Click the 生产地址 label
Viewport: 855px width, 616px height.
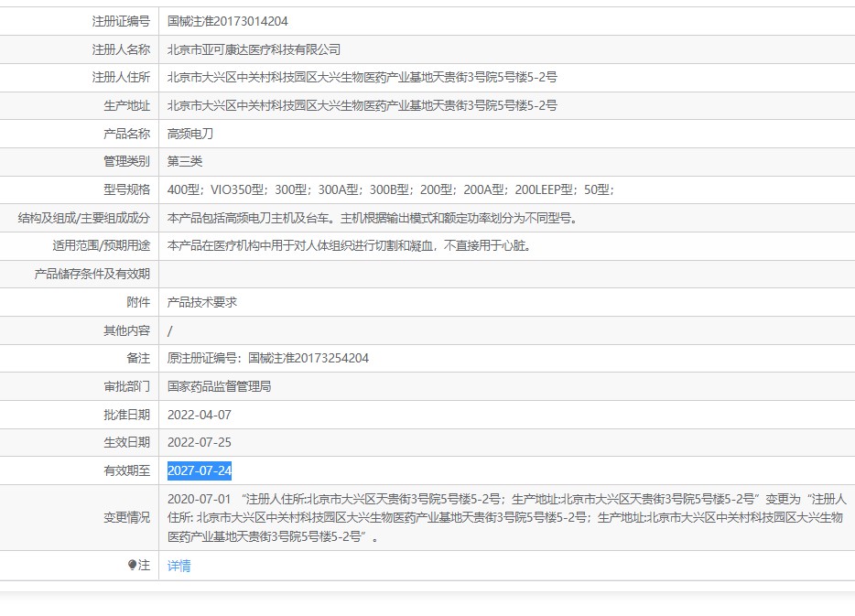127,106
